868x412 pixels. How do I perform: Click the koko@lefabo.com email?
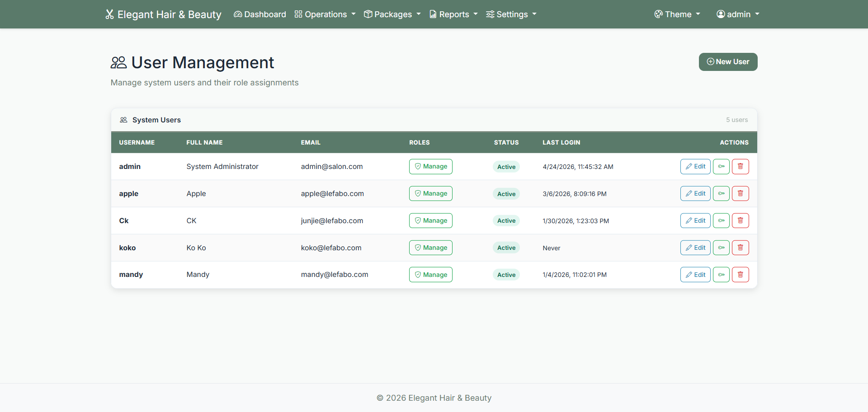click(331, 248)
